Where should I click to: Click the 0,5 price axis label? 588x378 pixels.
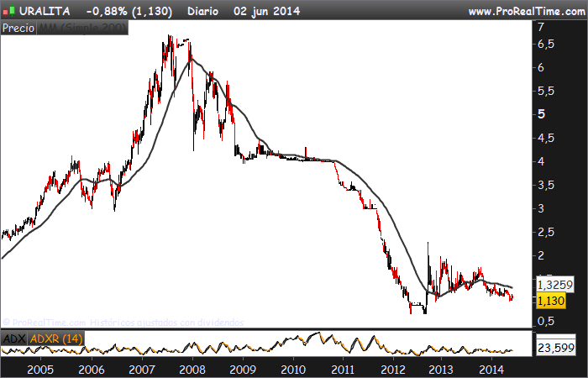[x=546, y=322]
